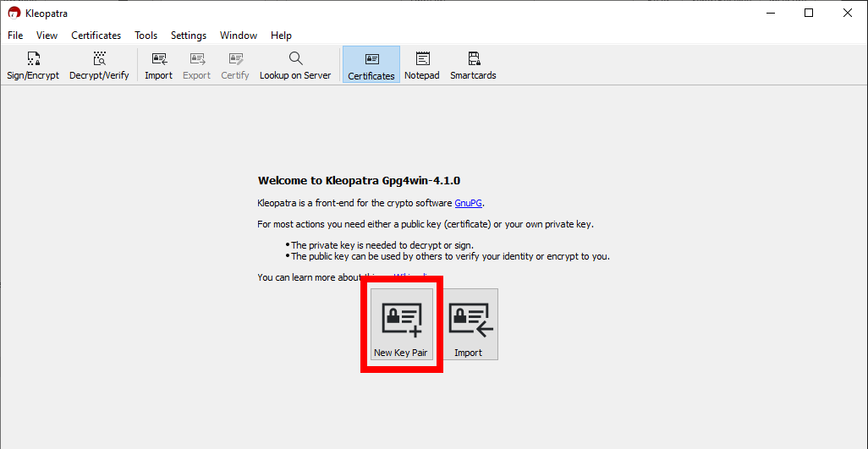The height and width of the screenshot is (449, 868).
Task: Create a New Key Pair from the welcome screen
Action: (401, 324)
